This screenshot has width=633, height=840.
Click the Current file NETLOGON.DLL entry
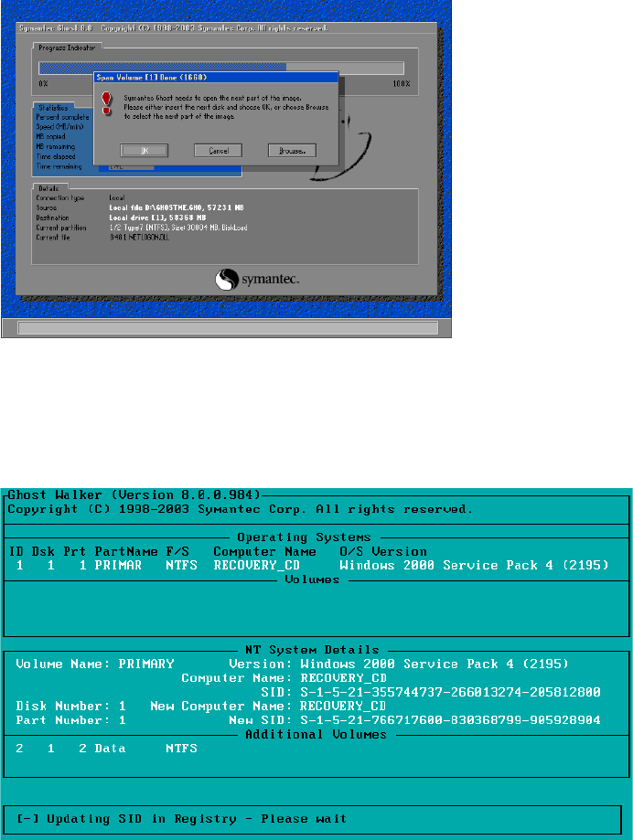[139, 238]
